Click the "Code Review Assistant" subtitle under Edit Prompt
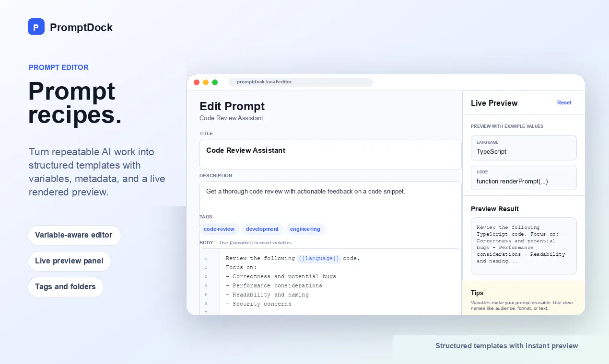The image size is (609, 364). (x=231, y=118)
